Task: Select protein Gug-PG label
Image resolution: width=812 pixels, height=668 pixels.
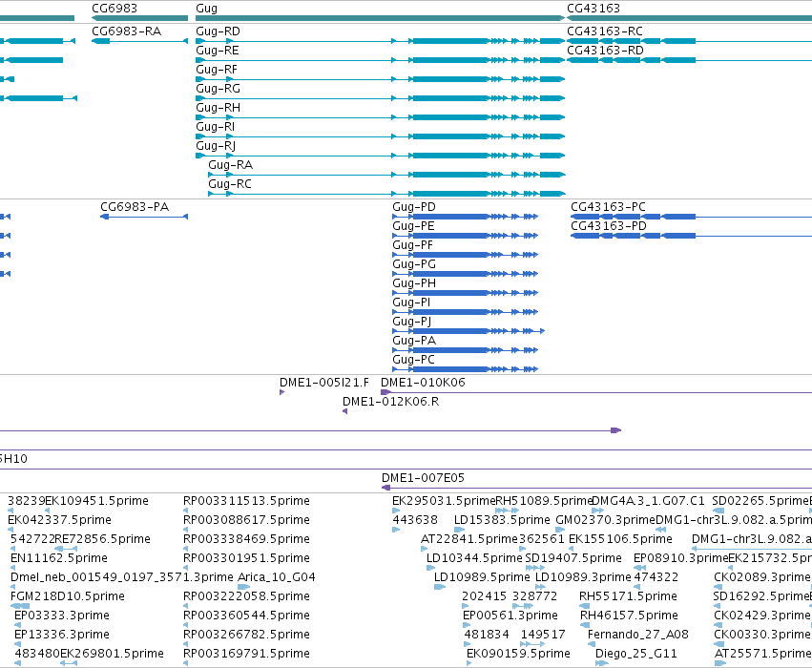Action: 414,264
